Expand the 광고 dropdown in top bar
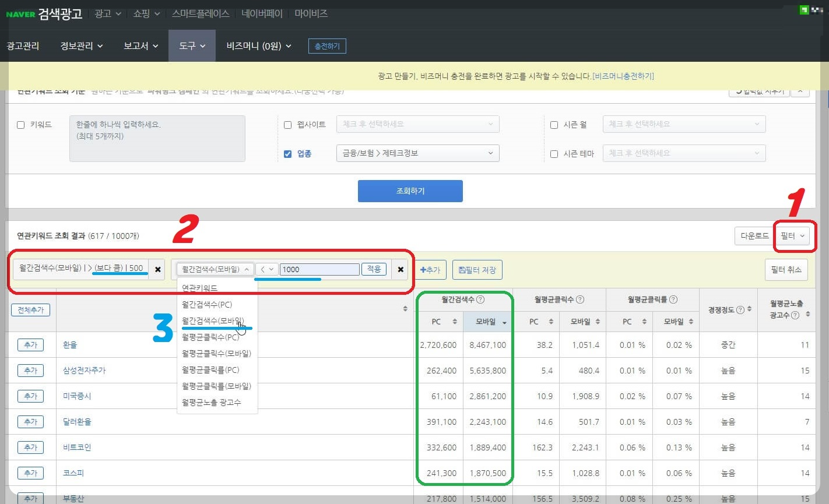The height and width of the screenshot is (504, 829). click(x=108, y=13)
